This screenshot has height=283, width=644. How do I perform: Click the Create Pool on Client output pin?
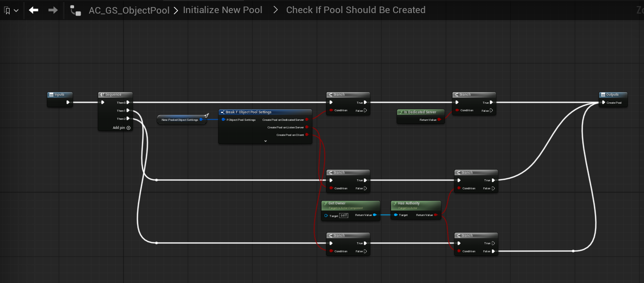pos(307,135)
